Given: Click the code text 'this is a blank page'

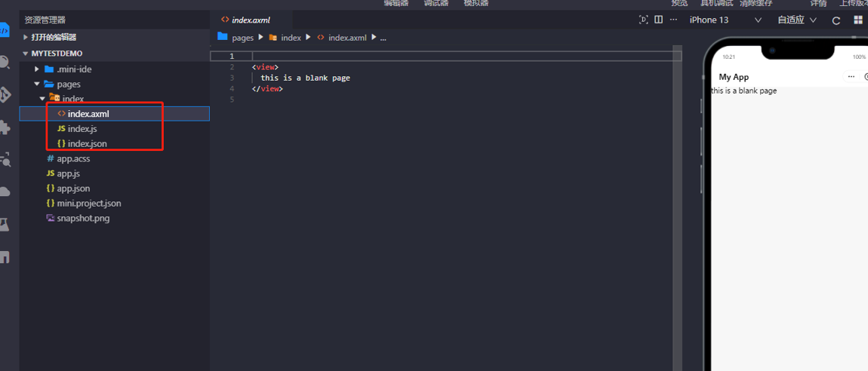Looking at the screenshot, I should (306, 78).
